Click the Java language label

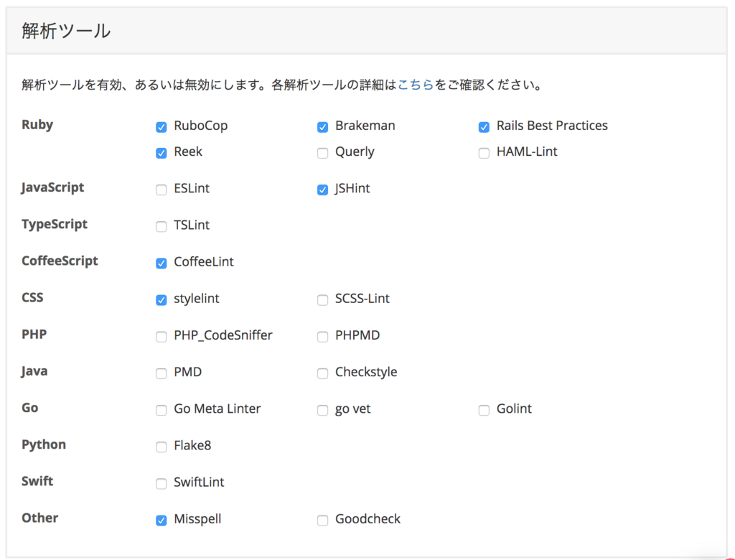[x=34, y=371]
